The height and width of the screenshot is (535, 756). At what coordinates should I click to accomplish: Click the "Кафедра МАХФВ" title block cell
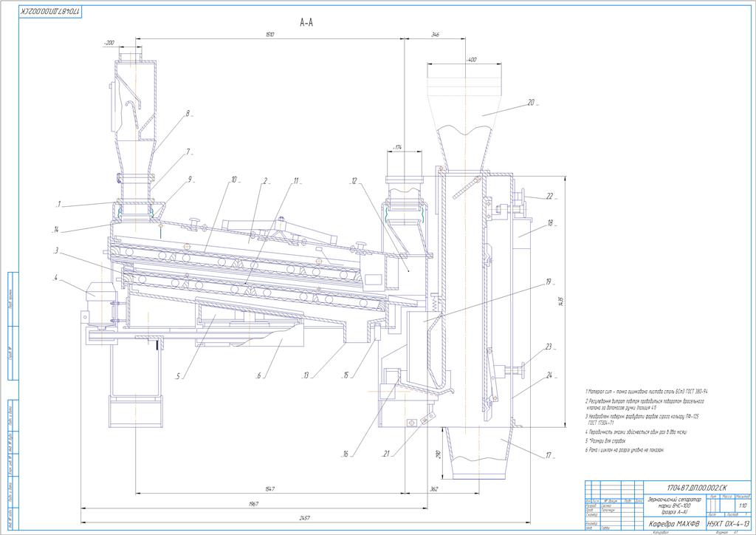click(x=674, y=523)
